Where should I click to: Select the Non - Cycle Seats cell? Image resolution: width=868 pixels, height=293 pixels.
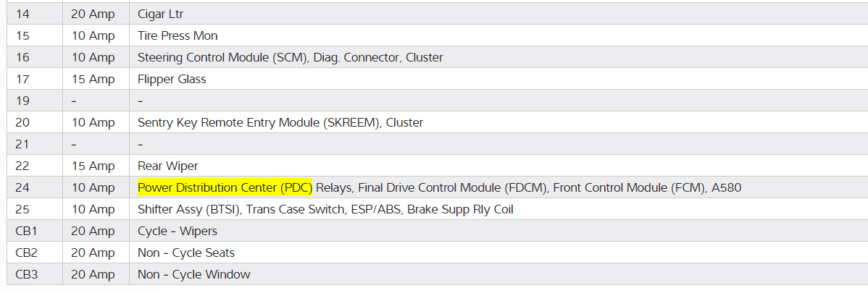(x=186, y=252)
